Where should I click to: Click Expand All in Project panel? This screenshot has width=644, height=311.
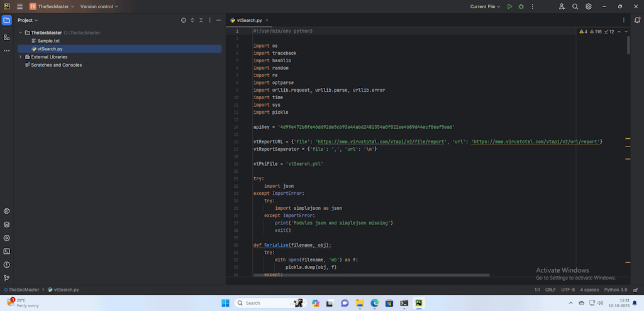coord(192,20)
